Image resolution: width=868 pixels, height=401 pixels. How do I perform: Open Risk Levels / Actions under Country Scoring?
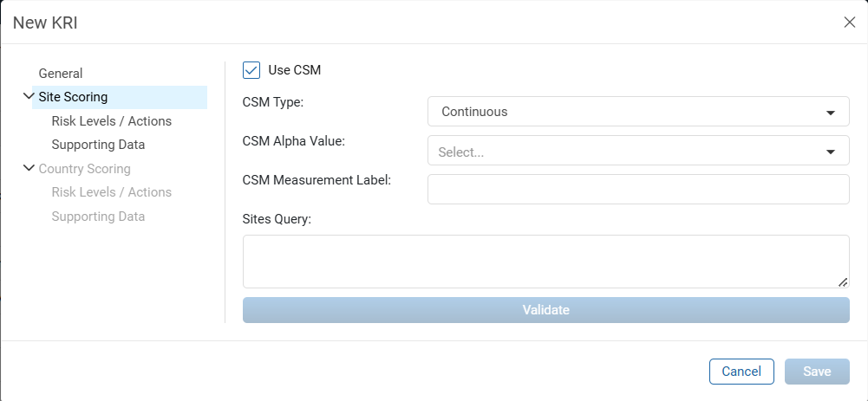click(112, 192)
